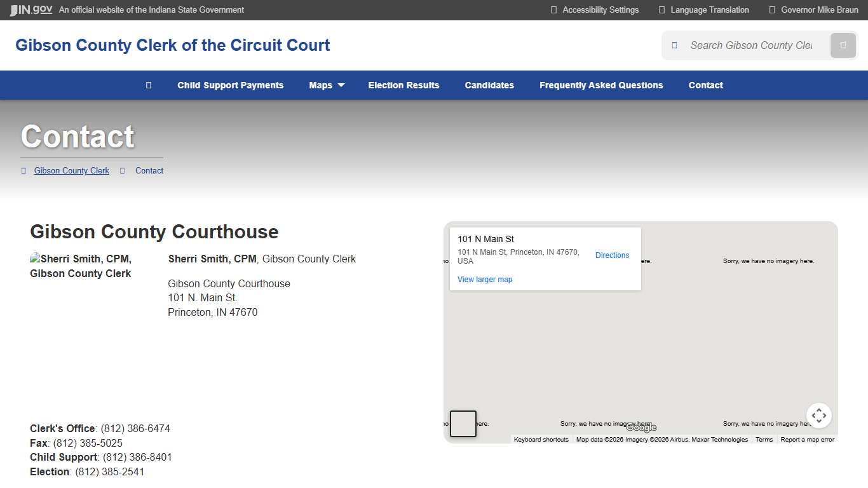Click the search magnifier button

coord(843,45)
